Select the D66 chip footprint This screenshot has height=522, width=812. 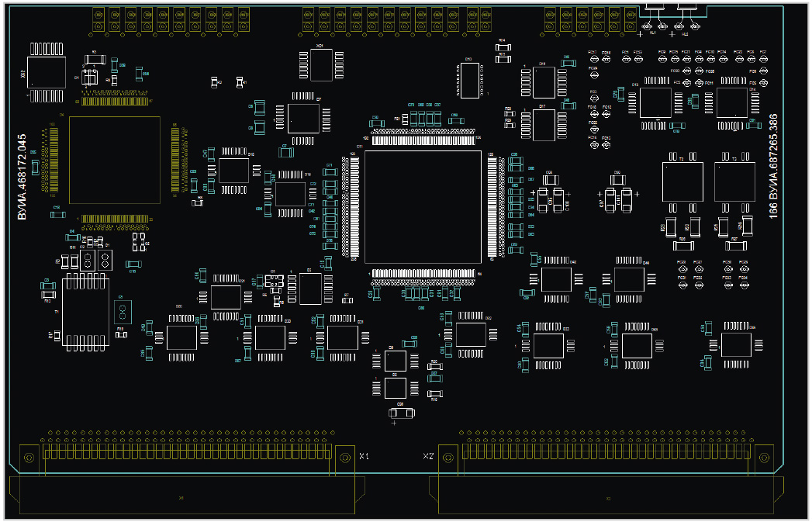(x=736, y=344)
